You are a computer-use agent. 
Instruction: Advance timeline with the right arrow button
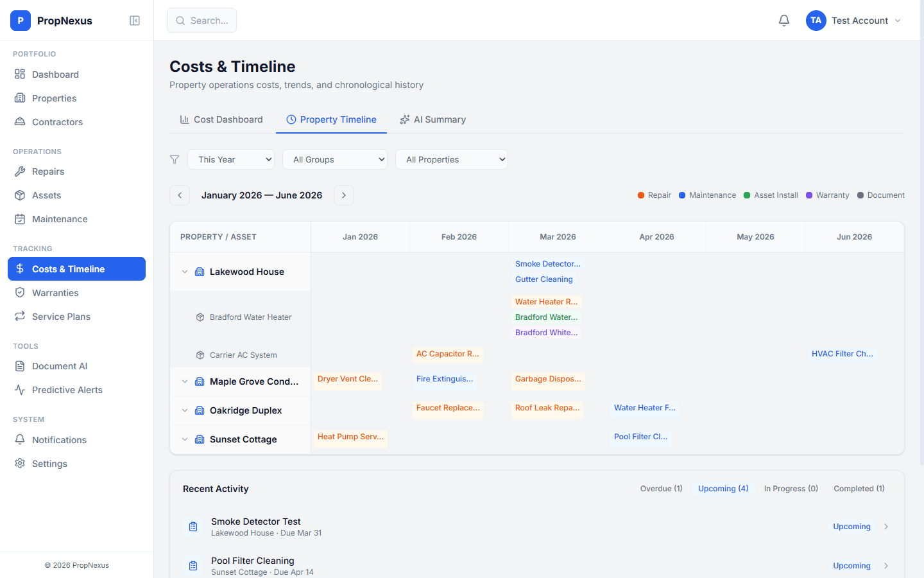(x=343, y=195)
